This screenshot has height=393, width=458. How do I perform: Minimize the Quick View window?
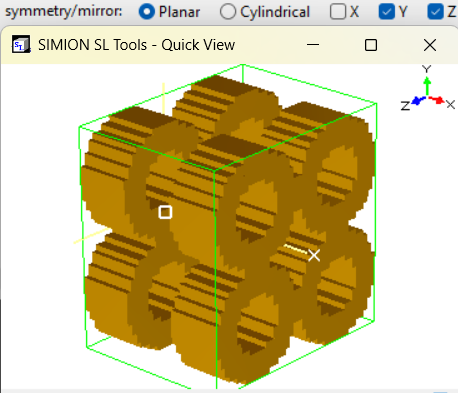[x=313, y=45]
